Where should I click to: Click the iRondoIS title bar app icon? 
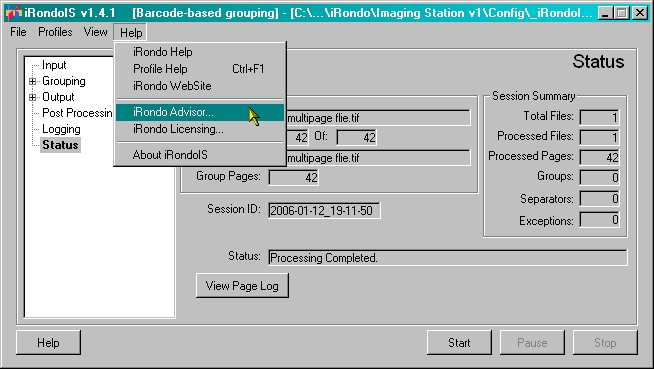click(x=13, y=13)
